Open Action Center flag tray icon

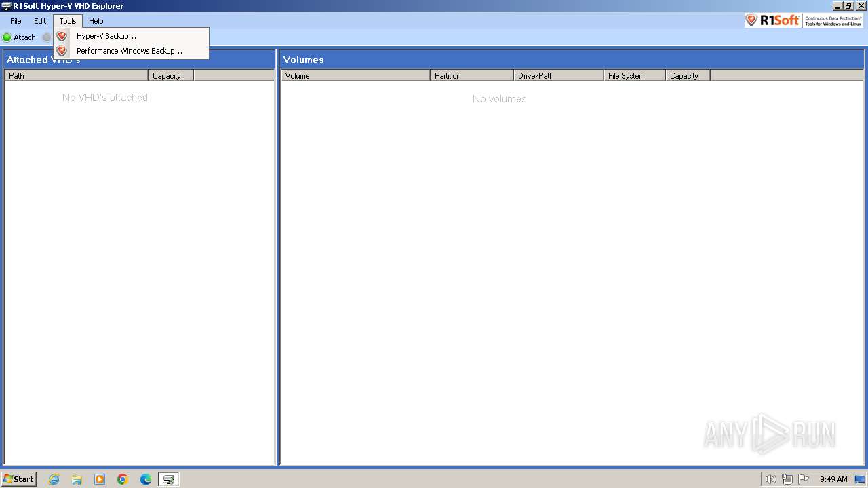tap(804, 479)
